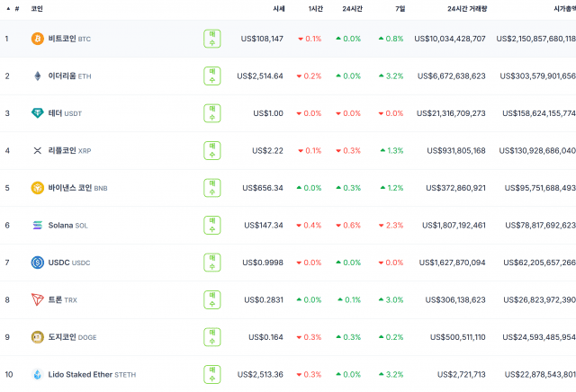Click the Solana logo icon

pos(38,225)
